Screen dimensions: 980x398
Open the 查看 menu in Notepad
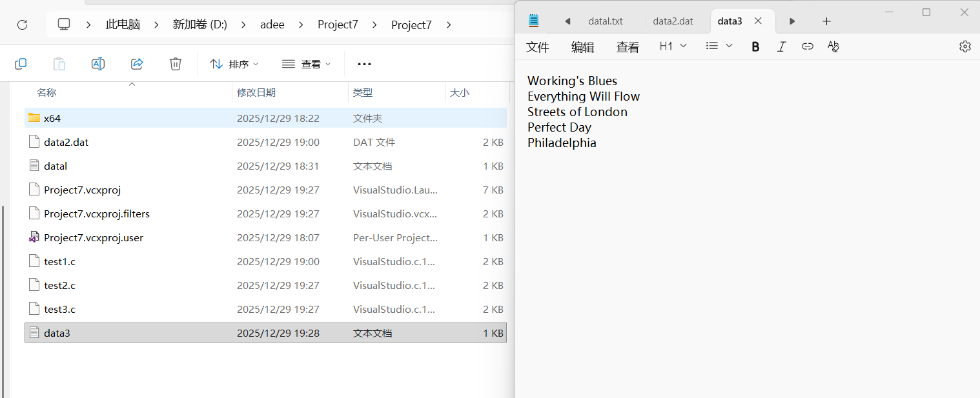[x=628, y=46]
